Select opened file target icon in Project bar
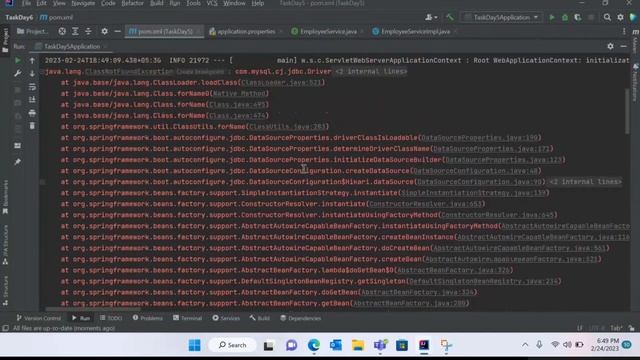The height and width of the screenshot is (360, 640). point(62,31)
